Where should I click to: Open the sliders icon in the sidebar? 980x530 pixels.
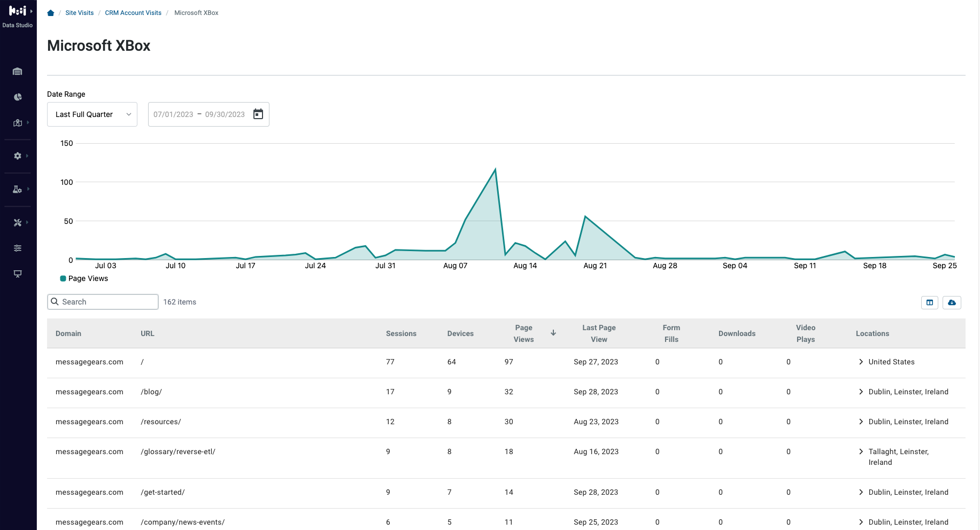(18, 248)
